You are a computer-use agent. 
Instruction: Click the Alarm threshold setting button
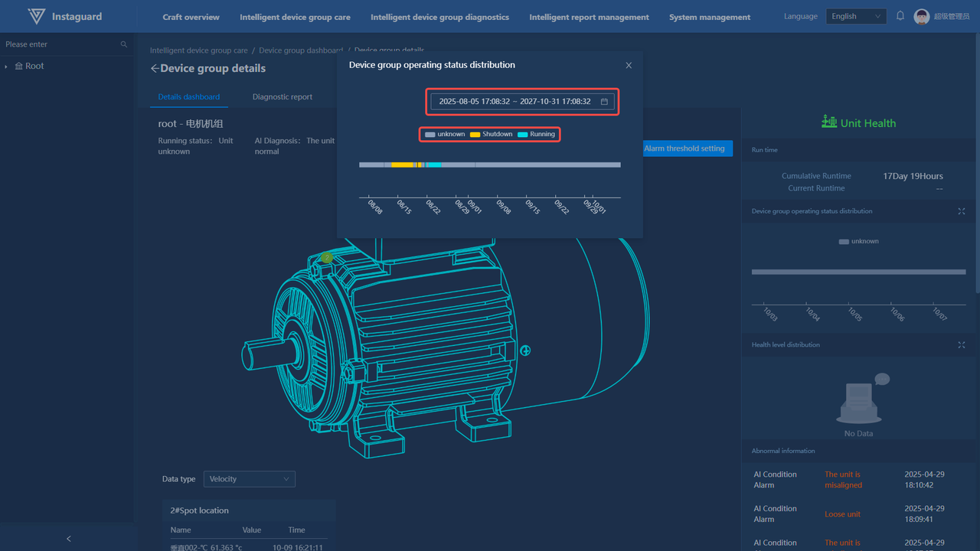(684, 148)
